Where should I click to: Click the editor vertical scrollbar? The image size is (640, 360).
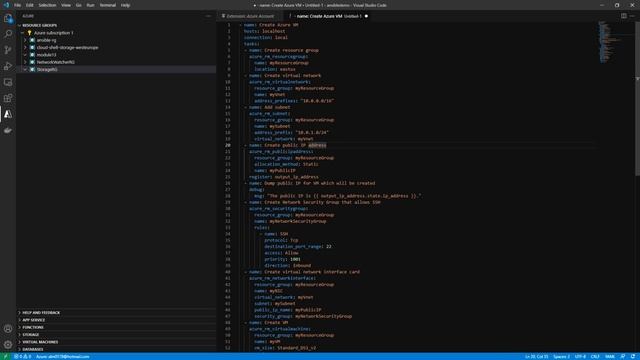637,98
